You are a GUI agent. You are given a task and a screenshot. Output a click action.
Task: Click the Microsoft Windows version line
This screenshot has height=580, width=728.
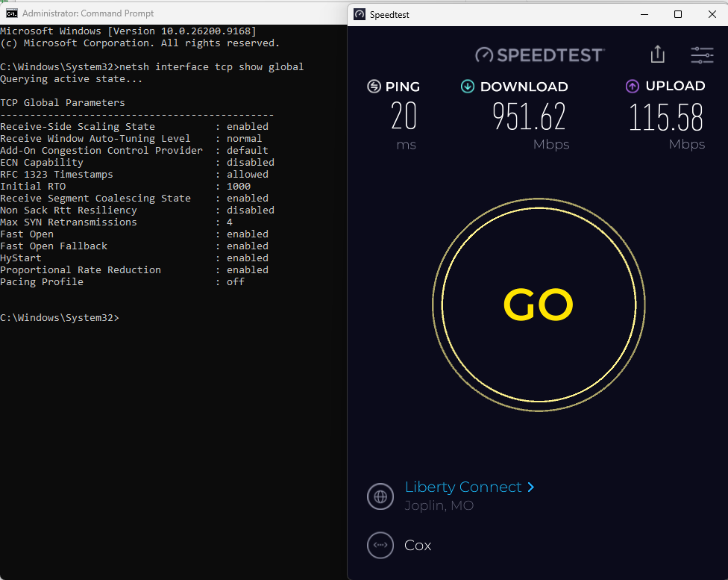pos(128,31)
